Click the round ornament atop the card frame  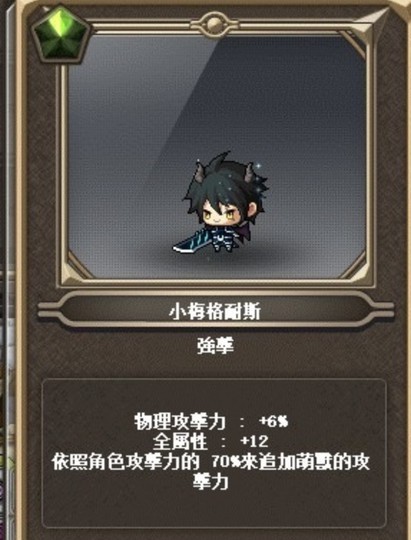[x=214, y=23]
